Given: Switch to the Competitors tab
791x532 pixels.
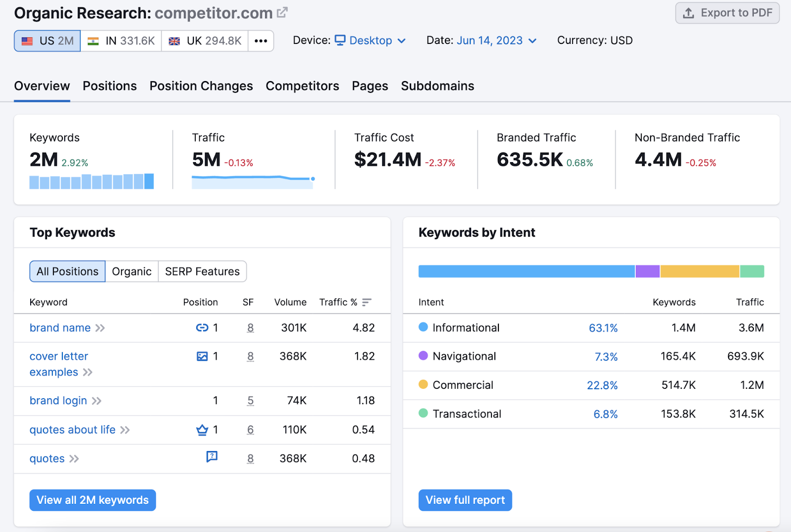Looking at the screenshot, I should [x=302, y=86].
